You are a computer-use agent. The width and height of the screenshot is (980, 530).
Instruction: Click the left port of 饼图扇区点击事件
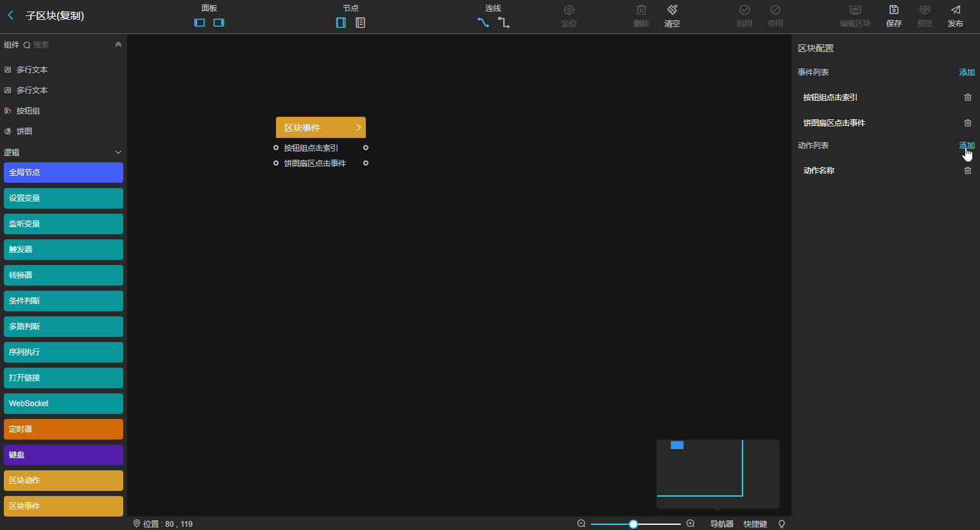276,163
